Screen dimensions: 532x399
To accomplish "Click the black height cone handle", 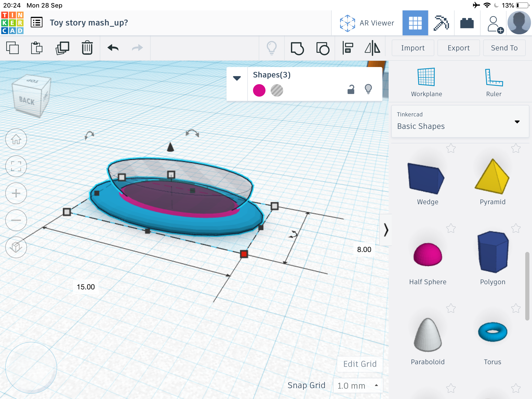I will tap(170, 147).
